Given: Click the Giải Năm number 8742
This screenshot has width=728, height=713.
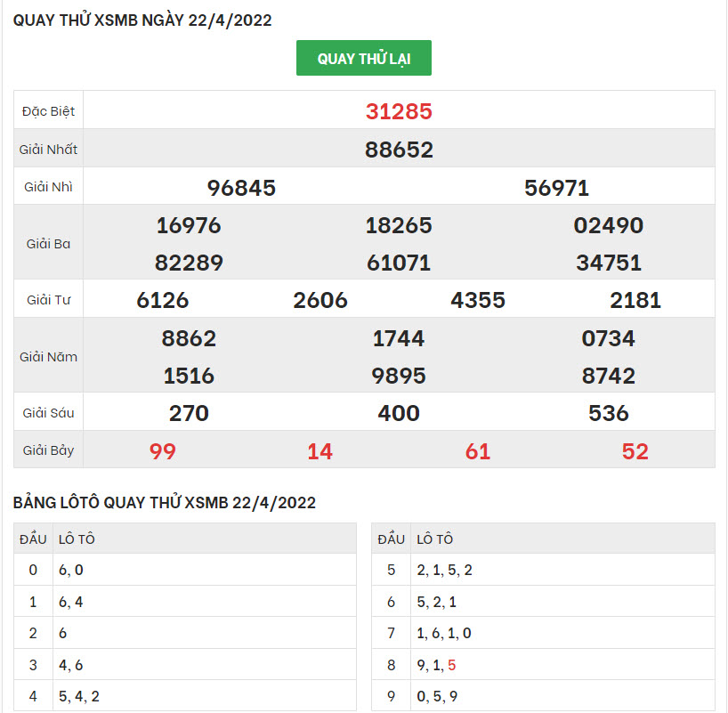Looking at the screenshot, I should [x=608, y=376].
